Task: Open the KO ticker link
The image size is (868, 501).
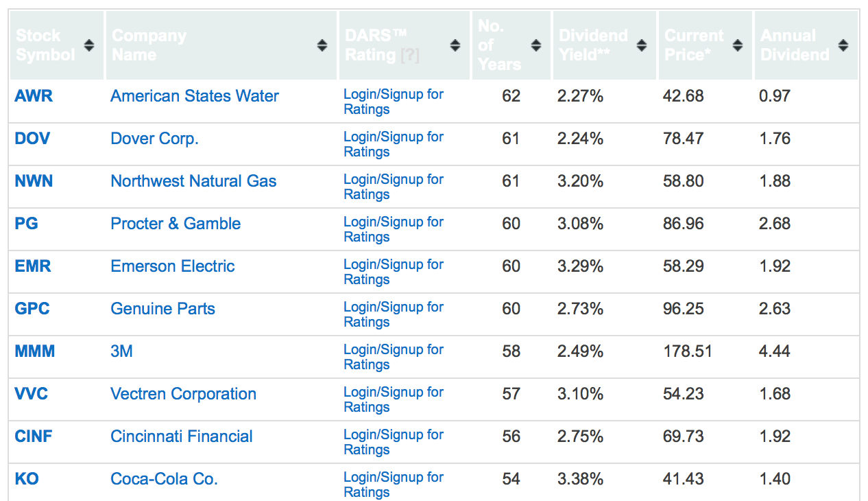Action: coord(27,479)
